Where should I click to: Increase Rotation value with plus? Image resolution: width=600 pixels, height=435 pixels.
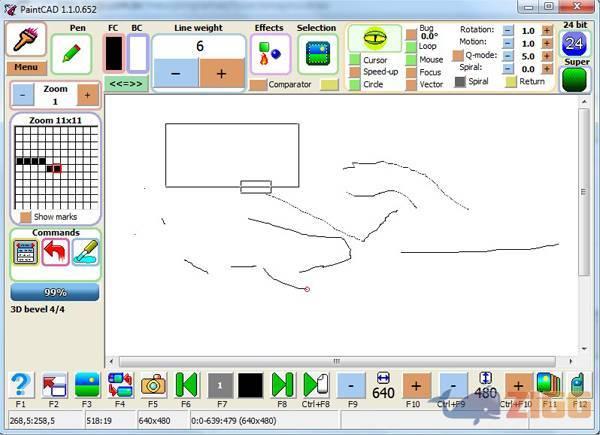pyautogui.click(x=546, y=30)
